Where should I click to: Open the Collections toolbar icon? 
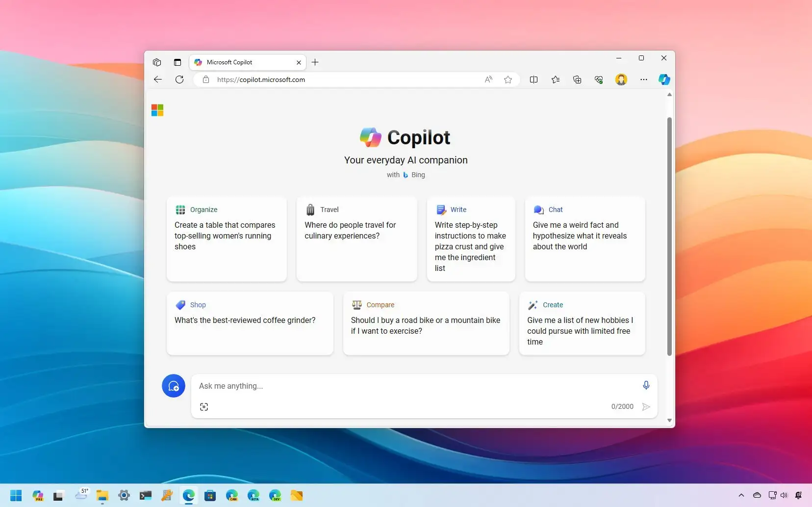(x=577, y=80)
